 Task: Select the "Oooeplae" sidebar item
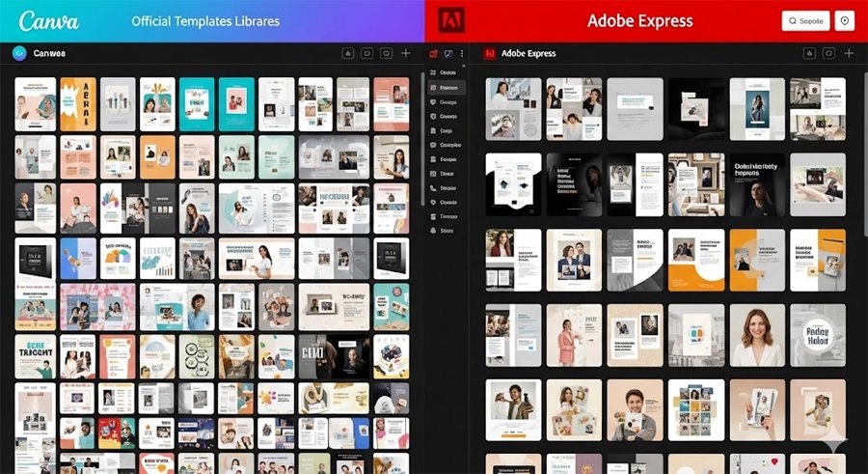pyautogui.click(x=447, y=145)
